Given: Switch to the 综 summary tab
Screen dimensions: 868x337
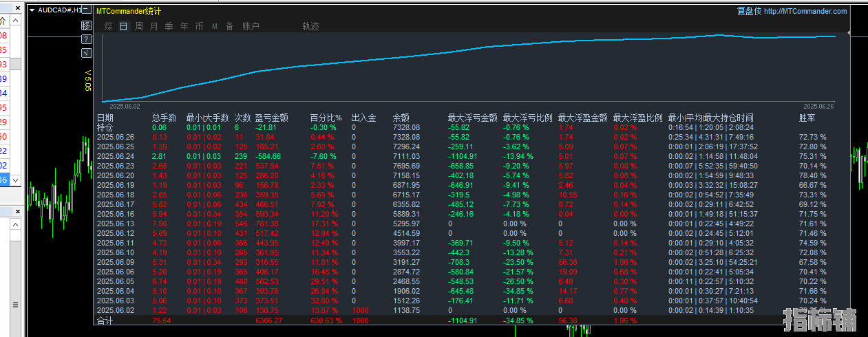Looking at the screenshot, I should [109, 26].
